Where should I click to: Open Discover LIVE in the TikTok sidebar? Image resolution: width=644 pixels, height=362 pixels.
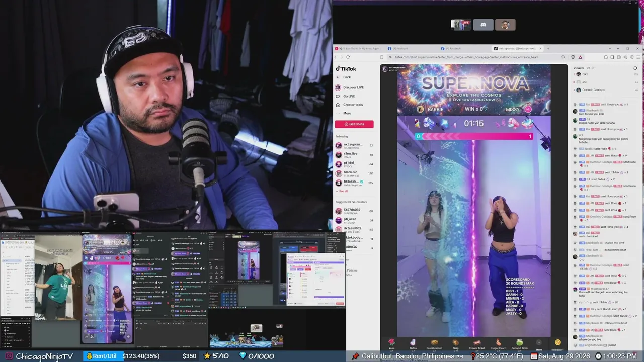tap(350, 87)
